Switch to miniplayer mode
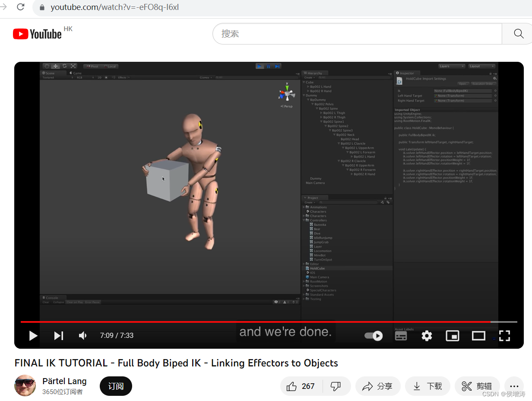The image size is (532, 401). [453, 335]
